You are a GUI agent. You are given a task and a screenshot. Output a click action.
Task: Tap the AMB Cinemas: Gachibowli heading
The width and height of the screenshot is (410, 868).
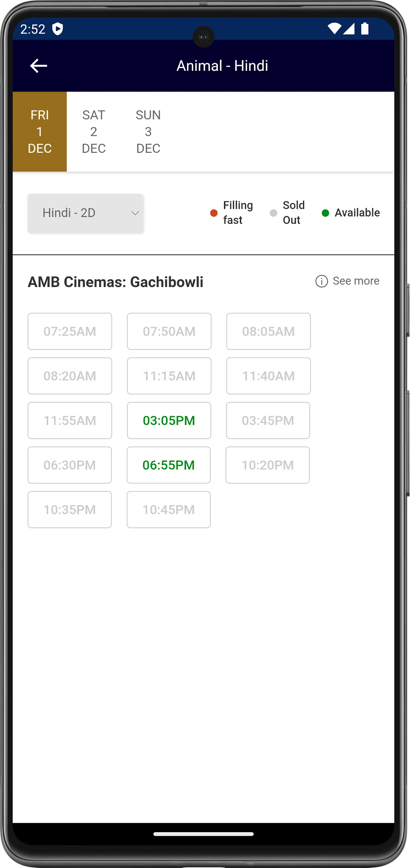(x=116, y=282)
